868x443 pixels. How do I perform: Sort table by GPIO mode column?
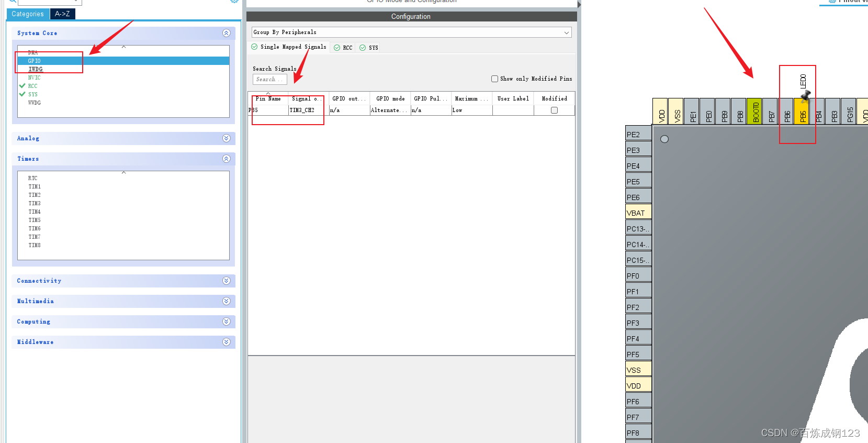click(x=390, y=98)
